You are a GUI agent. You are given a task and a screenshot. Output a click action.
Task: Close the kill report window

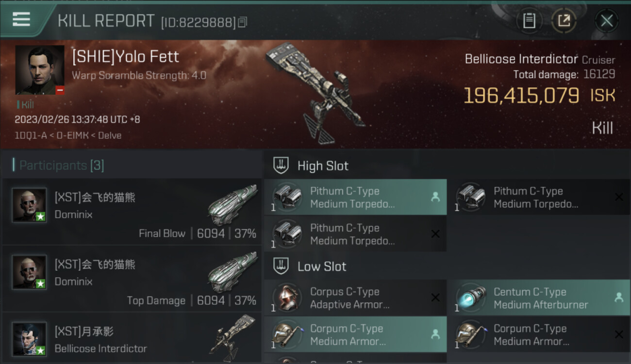click(606, 20)
